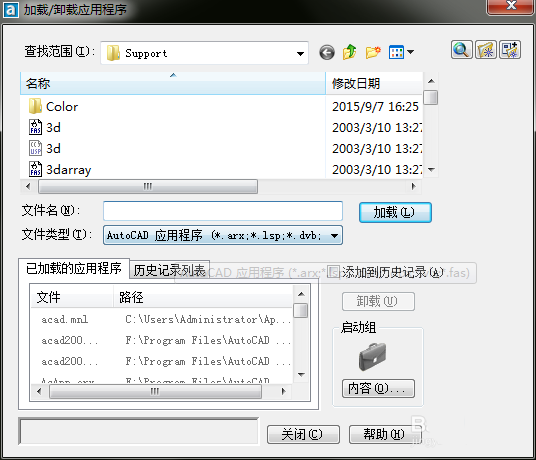Select the 3darray file name
Screen dimensions: 536x460
click(x=69, y=170)
